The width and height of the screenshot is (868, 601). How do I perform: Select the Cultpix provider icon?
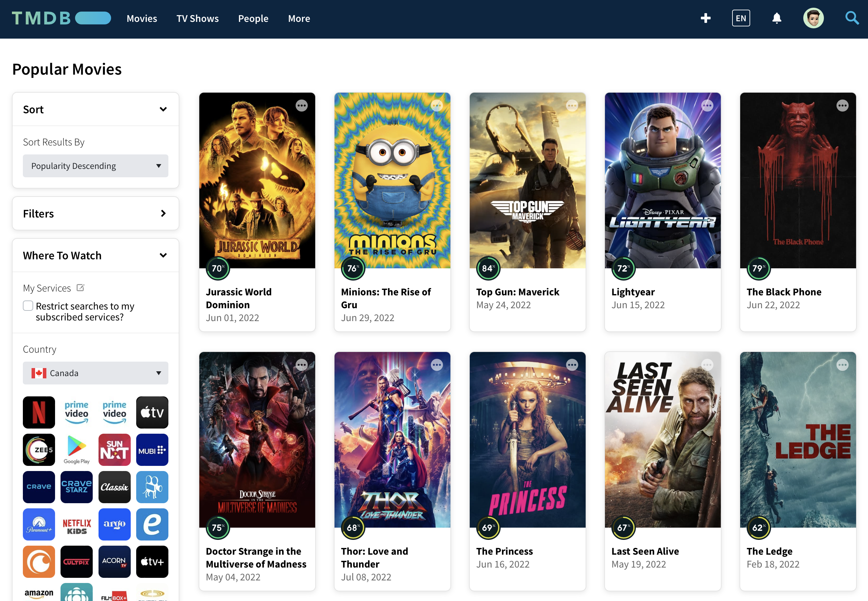(x=77, y=561)
